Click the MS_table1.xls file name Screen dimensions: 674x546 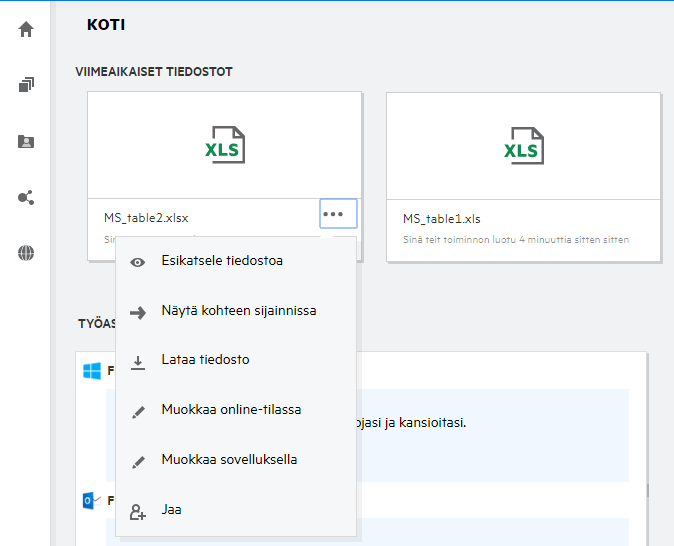pyautogui.click(x=442, y=218)
